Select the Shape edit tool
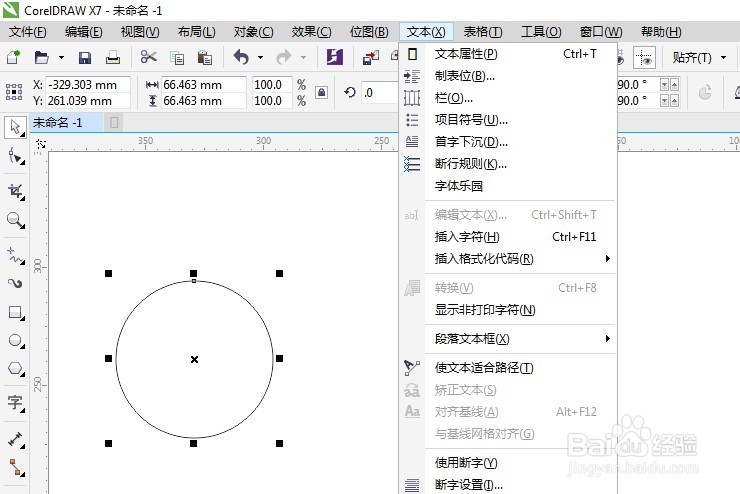 pyautogui.click(x=15, y=156)
